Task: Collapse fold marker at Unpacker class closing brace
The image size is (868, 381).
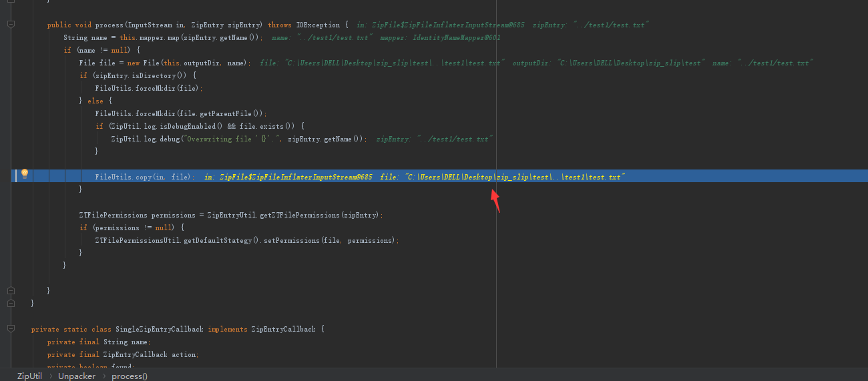Action: coord(11,303)
